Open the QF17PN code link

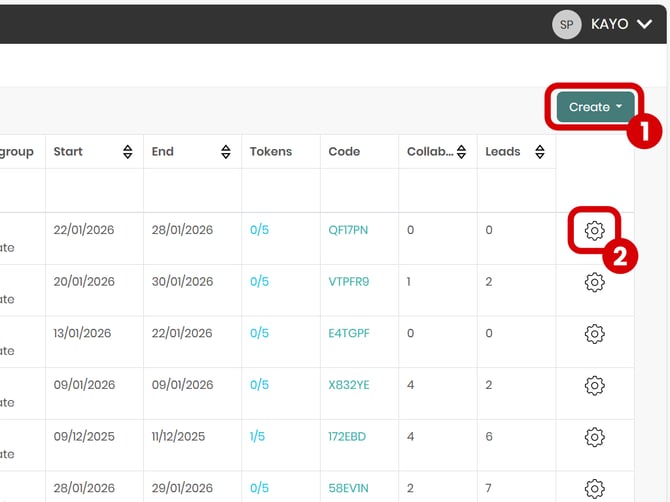tap(348, 230)
